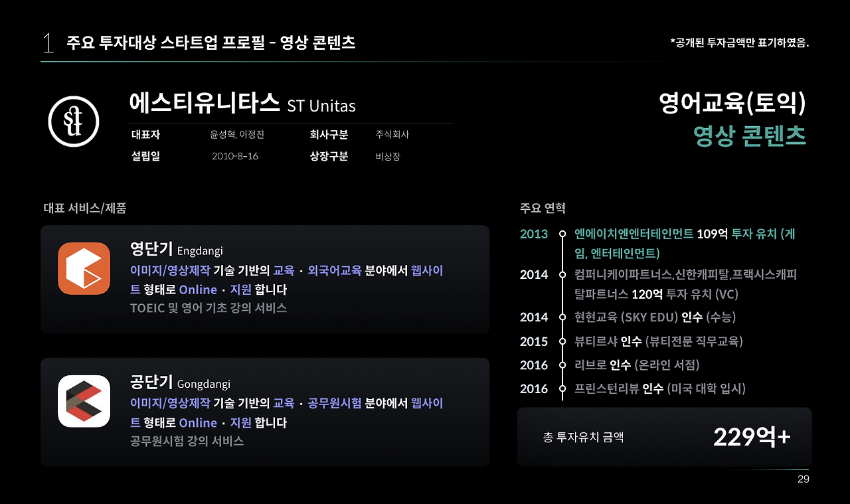Click the 뷰티르샤 인수 entry
850x504 pixels.
(658, 341)
